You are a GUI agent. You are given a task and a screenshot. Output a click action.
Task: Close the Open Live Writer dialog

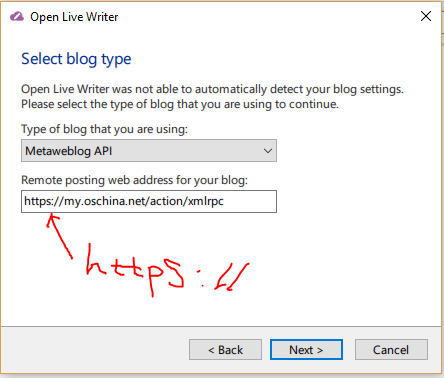pyautogui.click(x=426, y=16)
